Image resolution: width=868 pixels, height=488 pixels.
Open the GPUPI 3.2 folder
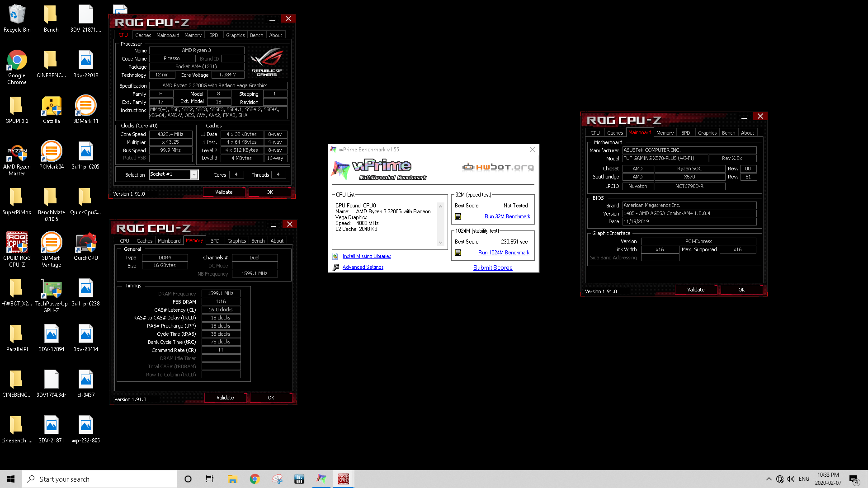point(17,110)
